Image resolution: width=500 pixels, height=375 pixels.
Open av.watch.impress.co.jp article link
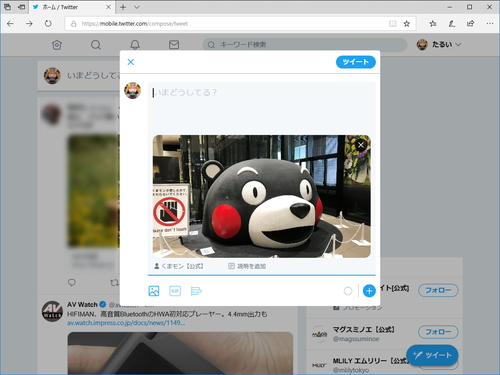pyautogui.click(x=126, y=323)
